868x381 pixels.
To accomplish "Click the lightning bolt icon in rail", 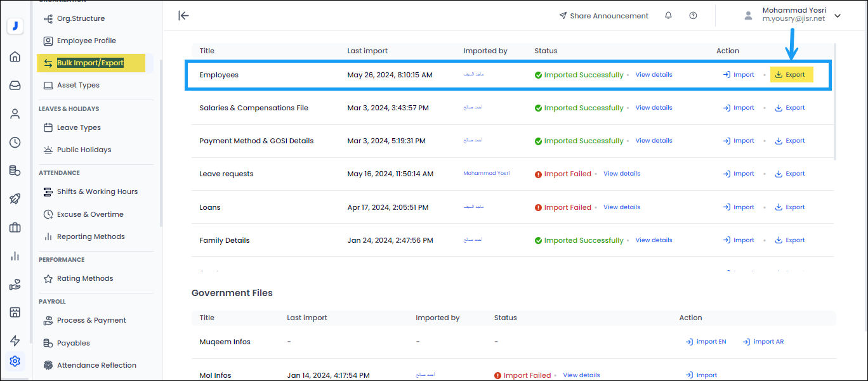I will tap(15, 341).
